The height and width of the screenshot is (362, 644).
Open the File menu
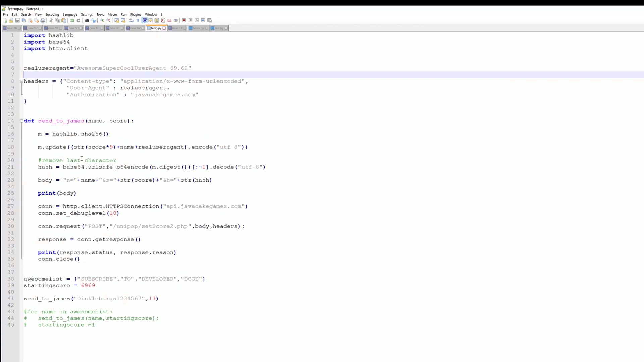[5, 15]
